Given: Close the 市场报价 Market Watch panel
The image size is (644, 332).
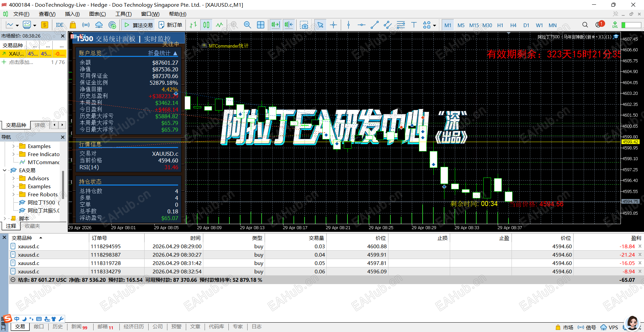Looking at the screenshot, I should coord(63,36).
